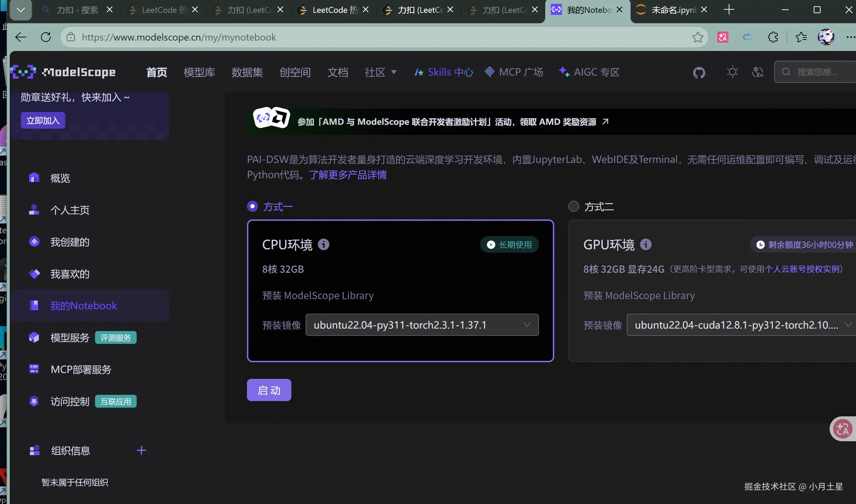Switch language with the translate icon in the ModelScope header

point(757,72)
